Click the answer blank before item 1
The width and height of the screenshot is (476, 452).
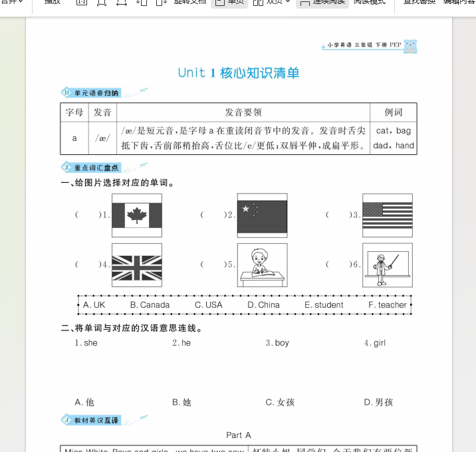pos(88,215)
